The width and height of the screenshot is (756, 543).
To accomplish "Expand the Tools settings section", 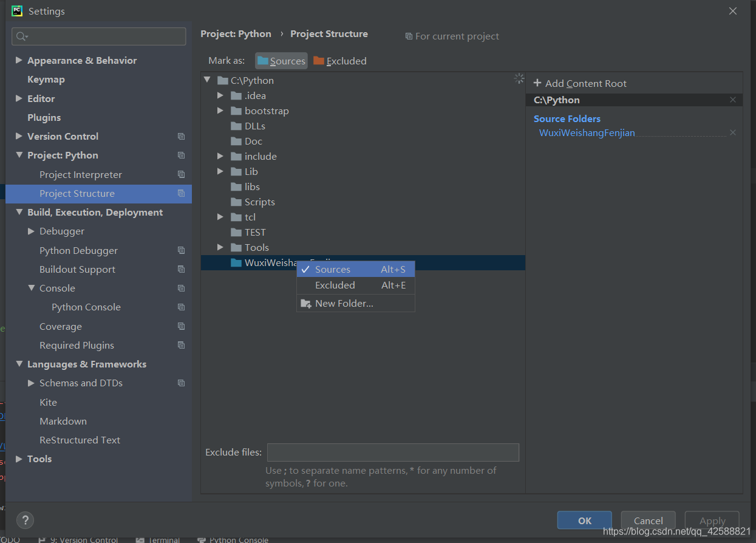I will 19,459.
